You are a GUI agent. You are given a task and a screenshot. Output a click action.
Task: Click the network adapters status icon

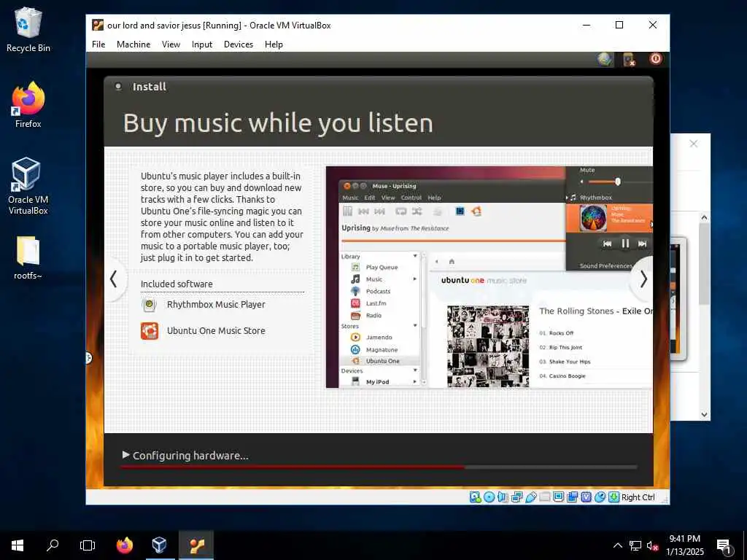tap(516, 497)
